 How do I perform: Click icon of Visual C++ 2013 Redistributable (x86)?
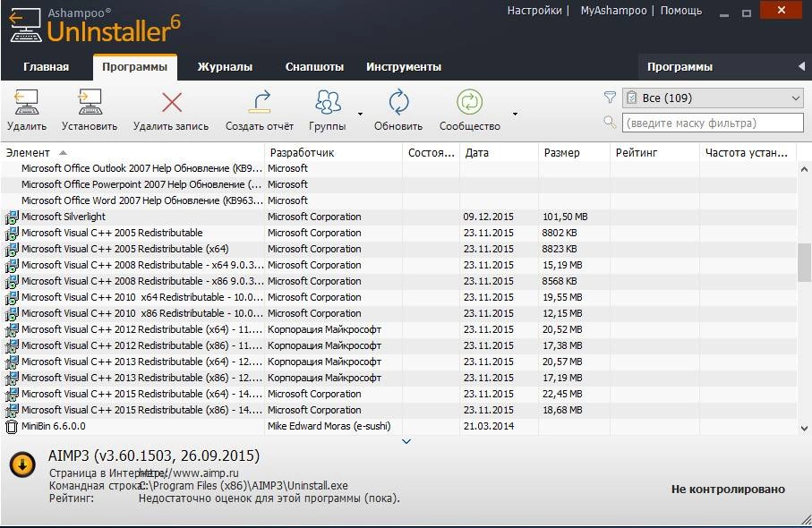[x=12, y=379]
